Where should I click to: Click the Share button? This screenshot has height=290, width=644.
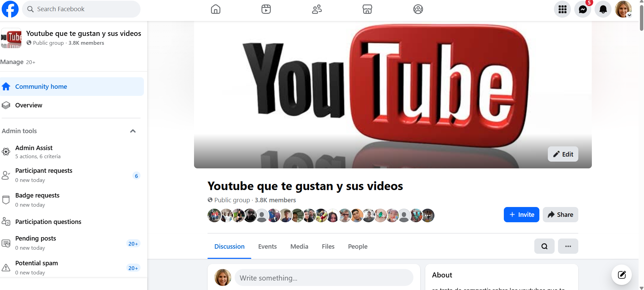click(x=560, y=214)
